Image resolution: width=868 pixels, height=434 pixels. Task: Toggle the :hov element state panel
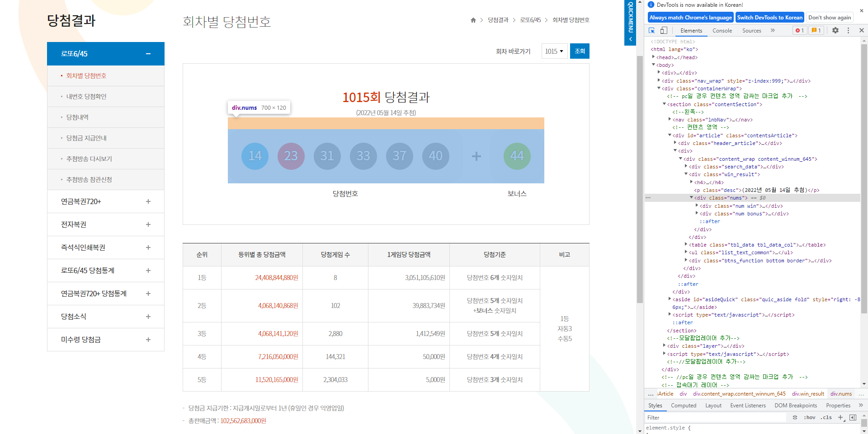coord(809,417)
